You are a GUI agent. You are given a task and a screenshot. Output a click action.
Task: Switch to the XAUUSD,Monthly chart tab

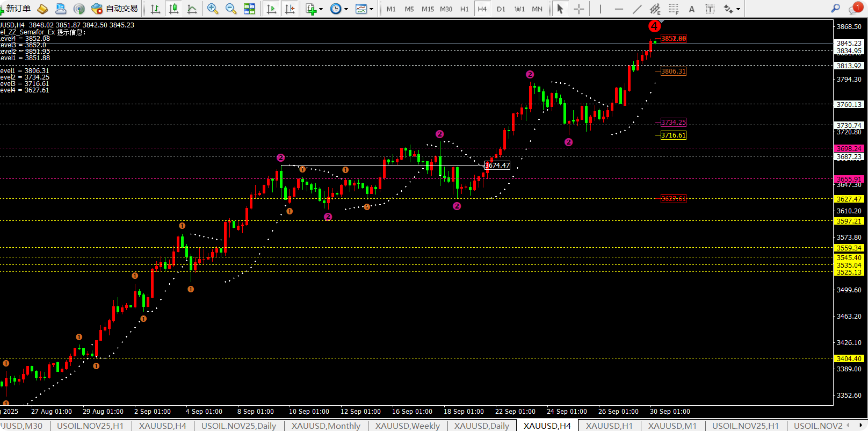(x=326, y=426)
